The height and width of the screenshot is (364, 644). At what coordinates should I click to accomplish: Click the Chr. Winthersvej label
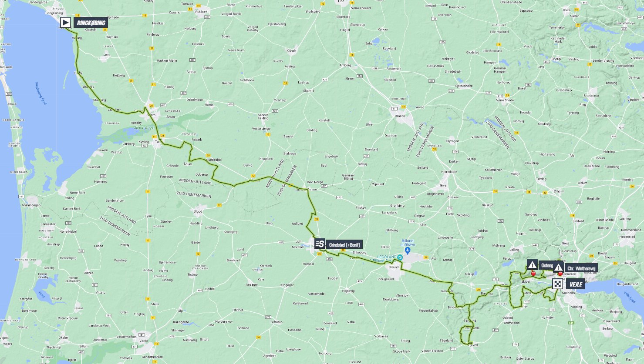tap(581, 268)
